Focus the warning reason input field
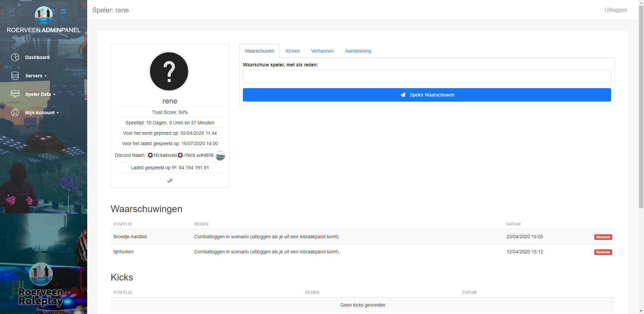 [427, 76]
